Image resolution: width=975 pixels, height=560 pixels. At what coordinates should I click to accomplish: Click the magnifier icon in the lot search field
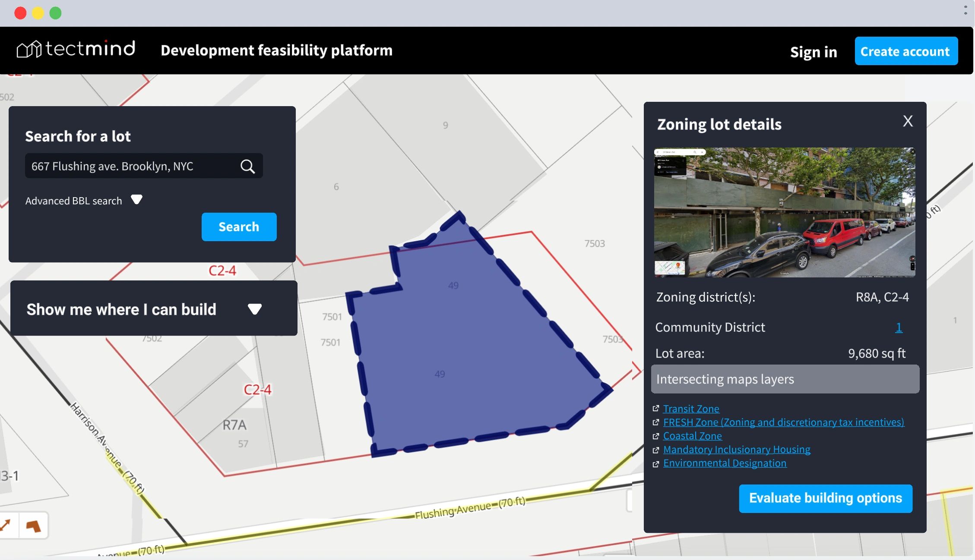(247, 166)
